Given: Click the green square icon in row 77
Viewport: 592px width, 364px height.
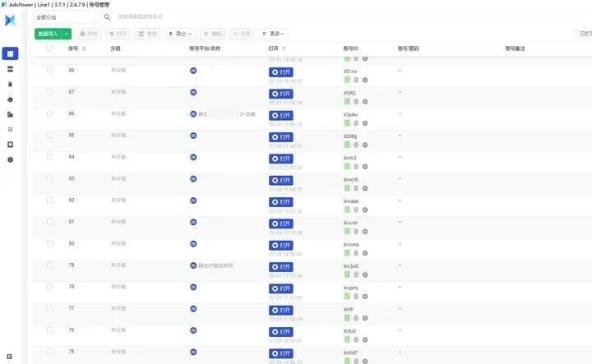Looking at the screenshot, I should (x=347, y=318).
